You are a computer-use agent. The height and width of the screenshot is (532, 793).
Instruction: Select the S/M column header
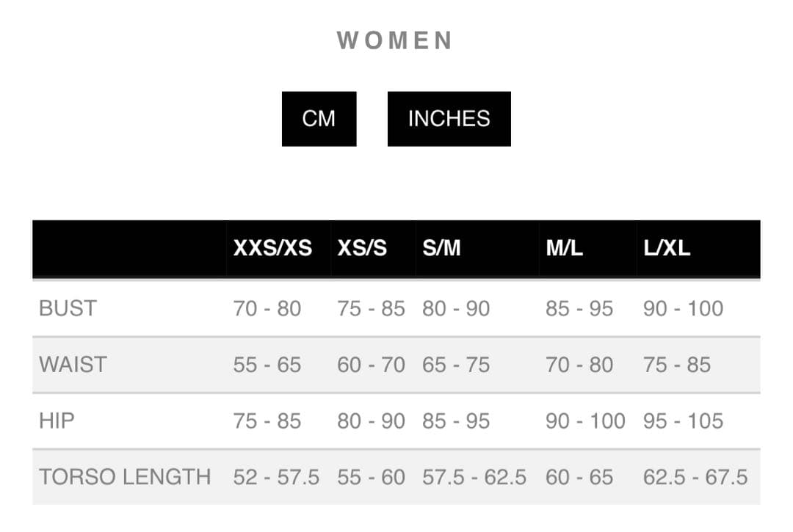pos(441,248)
